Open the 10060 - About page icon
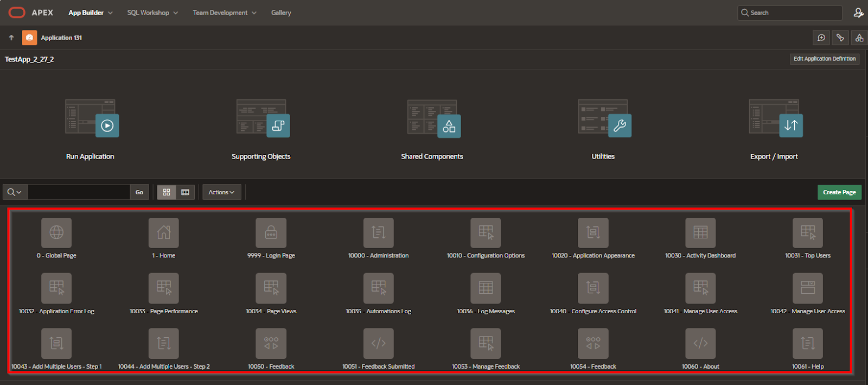 pyautogui.click(x=700, y=343)
